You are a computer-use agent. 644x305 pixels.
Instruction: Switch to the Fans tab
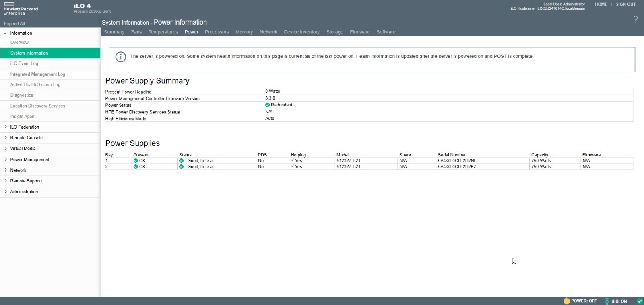click(x=136, y=32)
